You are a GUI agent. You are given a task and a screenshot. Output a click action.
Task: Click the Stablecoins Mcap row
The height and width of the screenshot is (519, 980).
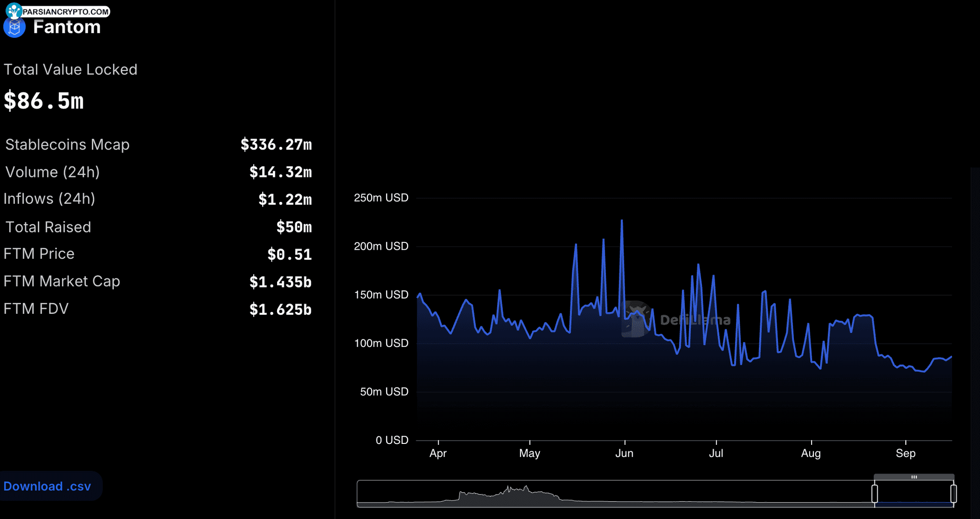[158, 144]
